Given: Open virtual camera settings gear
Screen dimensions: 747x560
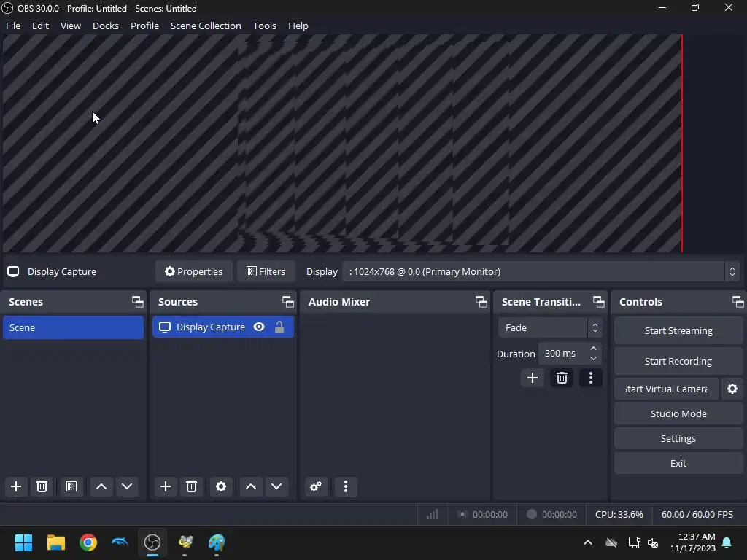Looking at the screenshot, I should click(x=732, y=389).
